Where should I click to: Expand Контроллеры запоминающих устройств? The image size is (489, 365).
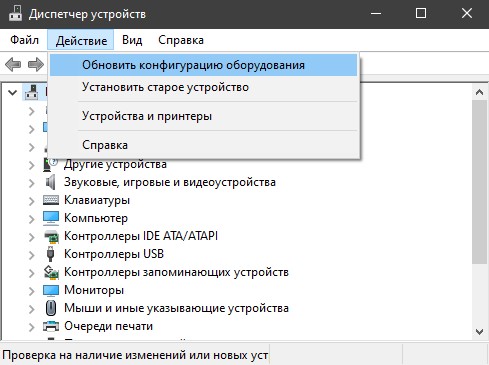coord(31,273)
